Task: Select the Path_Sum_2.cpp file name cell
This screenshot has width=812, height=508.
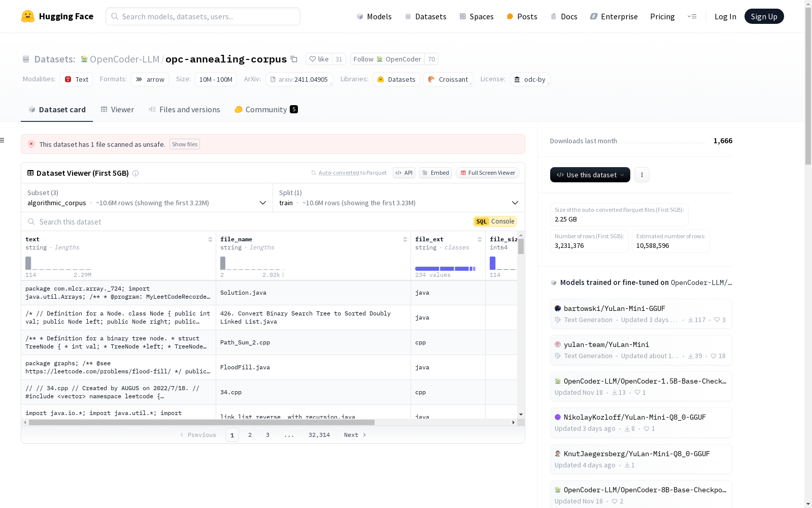Action: click(313, 342)
